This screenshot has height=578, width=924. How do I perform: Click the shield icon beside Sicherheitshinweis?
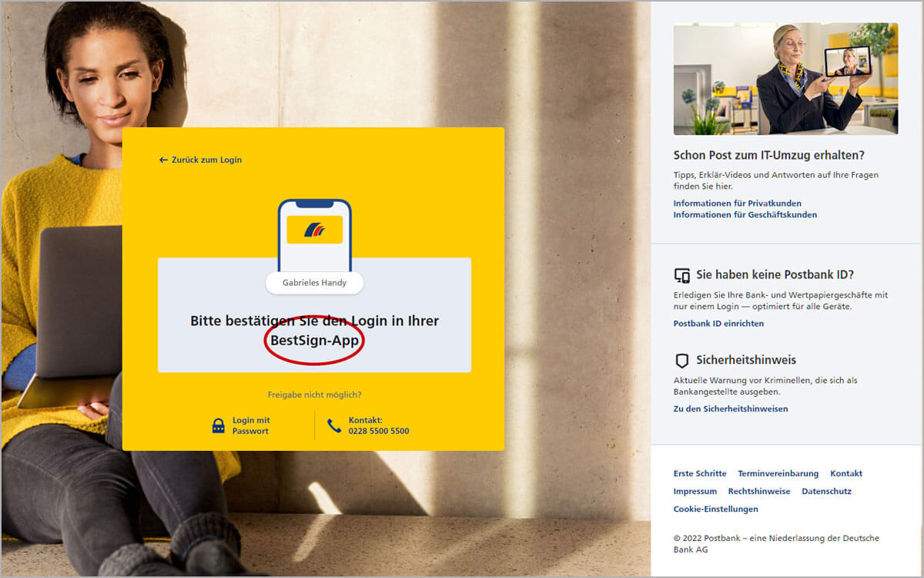(681, 361)
